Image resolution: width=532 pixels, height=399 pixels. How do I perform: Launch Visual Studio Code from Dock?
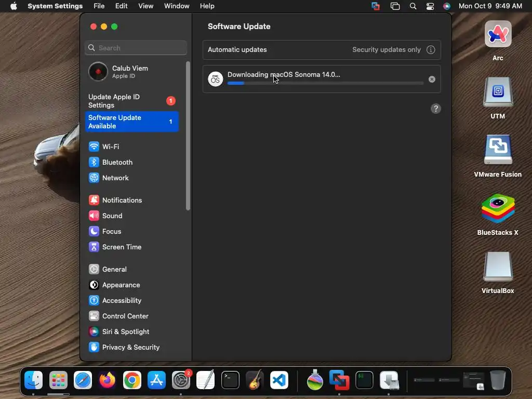point(279,380)
